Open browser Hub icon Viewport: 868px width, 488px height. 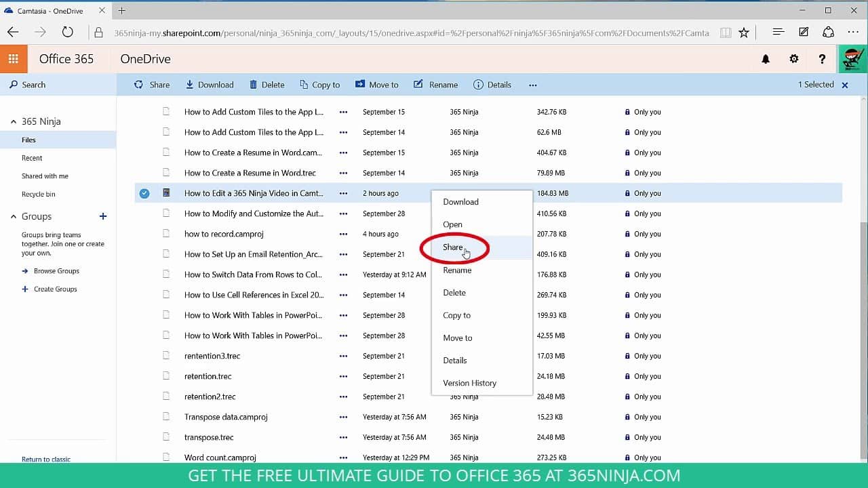pos(778,32)
